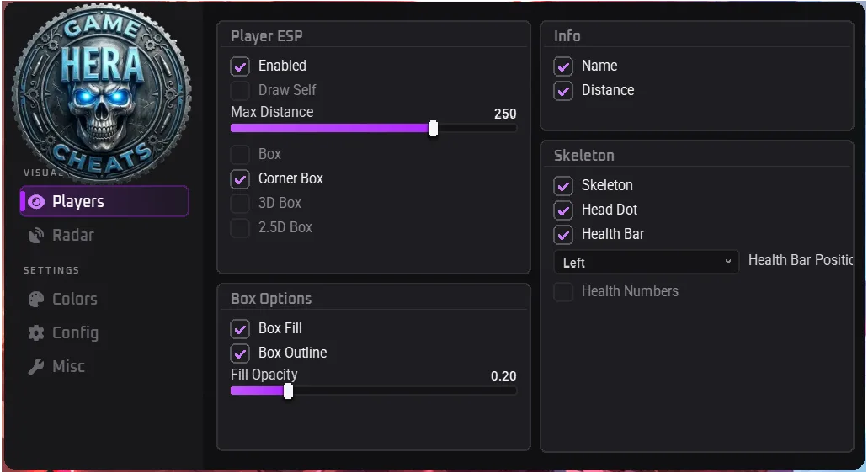Click the Misc wrench icon
The image size is (868, 473).
[36, 367]
